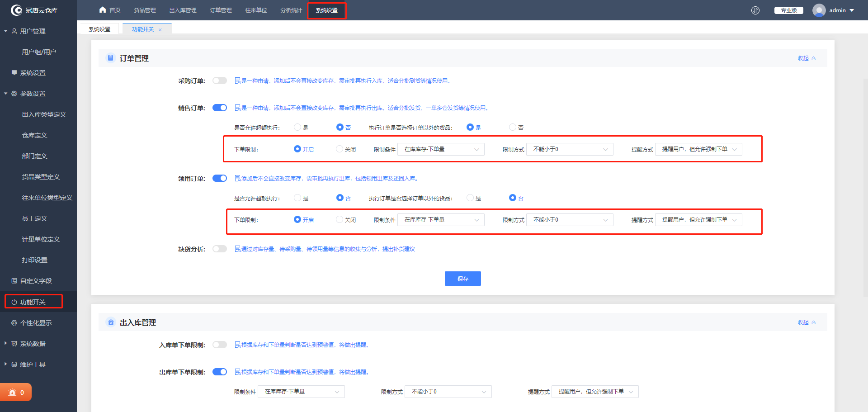Open 销售订单 提醒方式 dropdown

click(x=698, y=149)
